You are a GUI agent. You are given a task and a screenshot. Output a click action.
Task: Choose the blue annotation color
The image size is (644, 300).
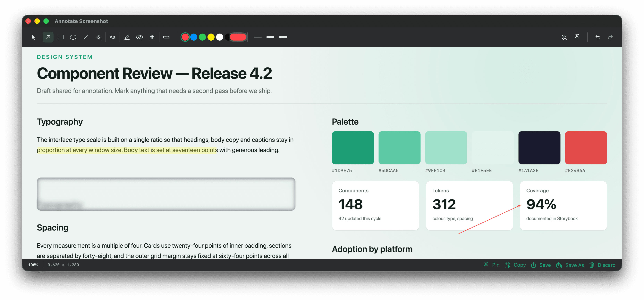(194, 37)
